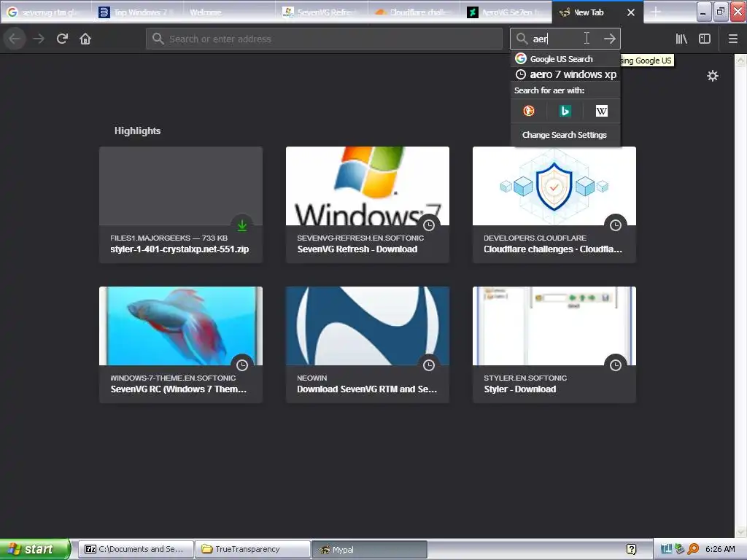Open the Neowin Download SevenVG RTM card
747x560 pixels.
[x=368, y=344]
